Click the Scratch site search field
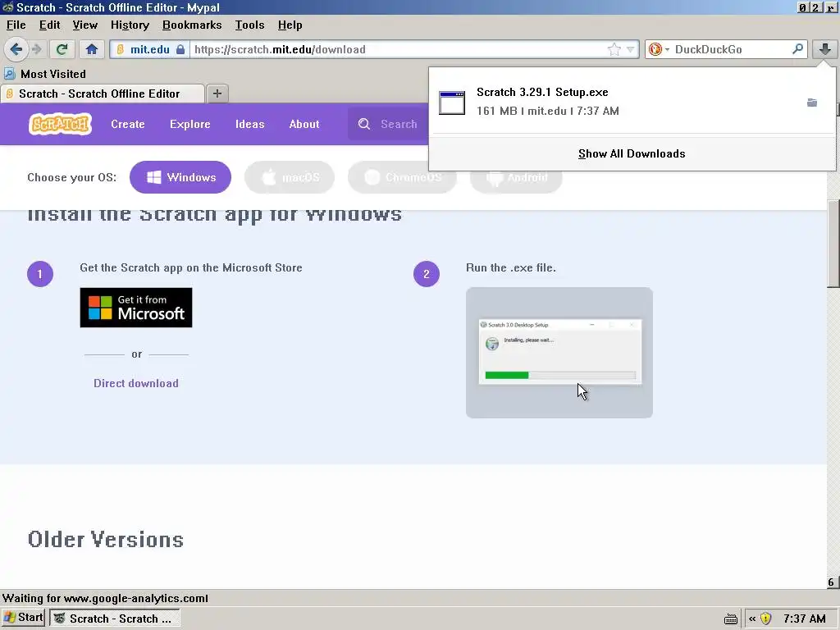Screen dimensions: 840x630 coord(389,124)
